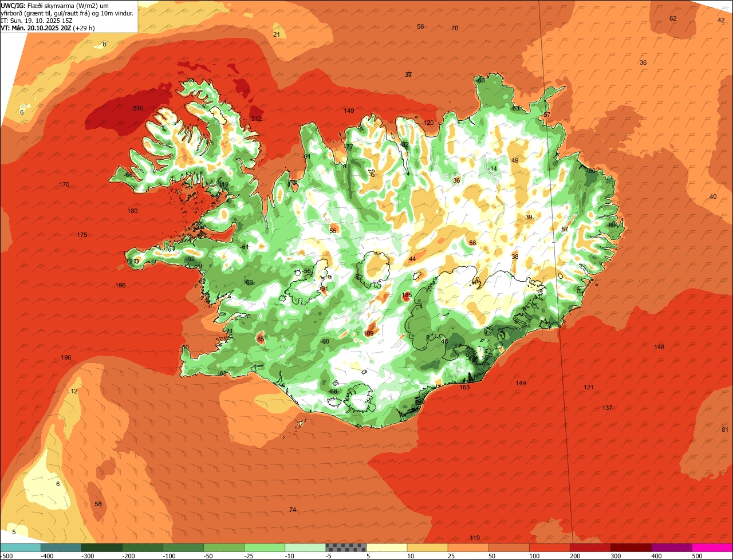Viewport: 733px width, 560px height.
Task: Click the legend swatch between -200 and -100
Action: [142, 547]
